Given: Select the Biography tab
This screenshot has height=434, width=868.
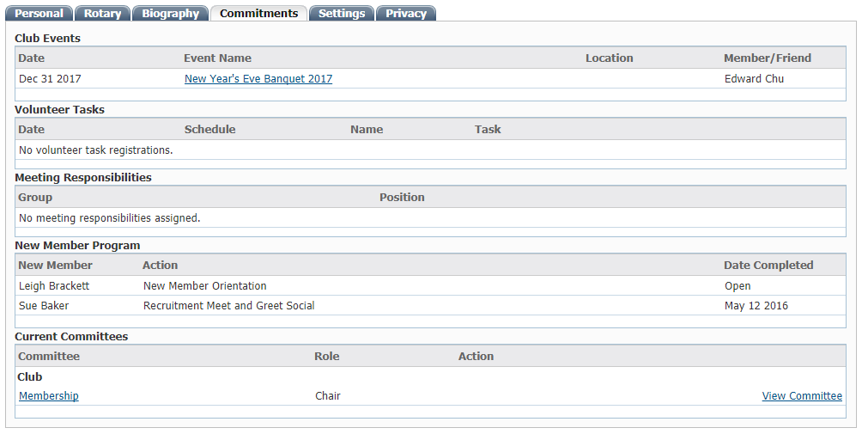Looking at the screenshot, I should click(x=170, y=13).
